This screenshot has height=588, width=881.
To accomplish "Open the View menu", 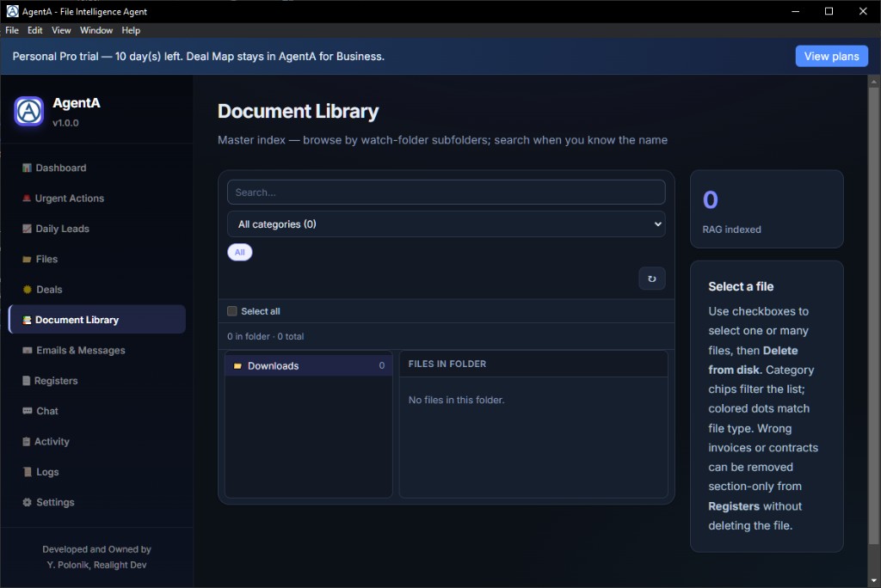I will pos(61,30).
